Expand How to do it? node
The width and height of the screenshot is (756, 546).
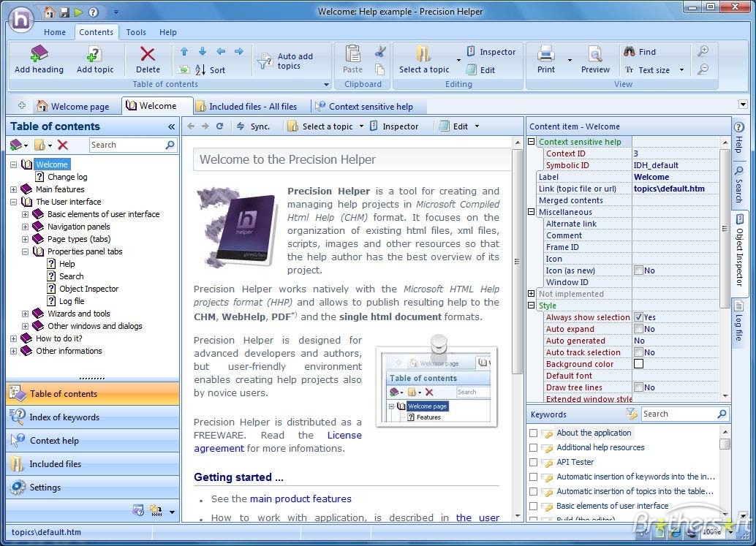tap(13, 338)
